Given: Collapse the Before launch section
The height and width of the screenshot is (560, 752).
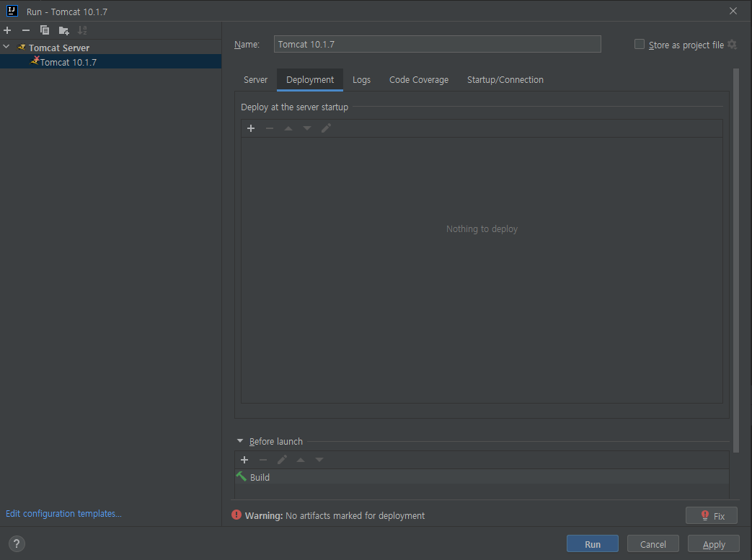Looking at the screenshot, I should pyautogui.click(x=240, y=441).
